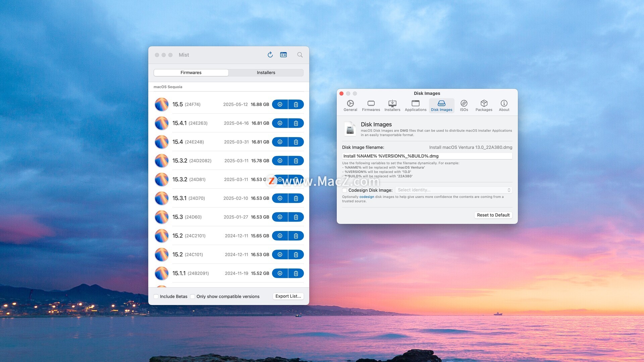Follow the codesign link
The height and width of the screenshot is (362, 644).
click(367, 197)
